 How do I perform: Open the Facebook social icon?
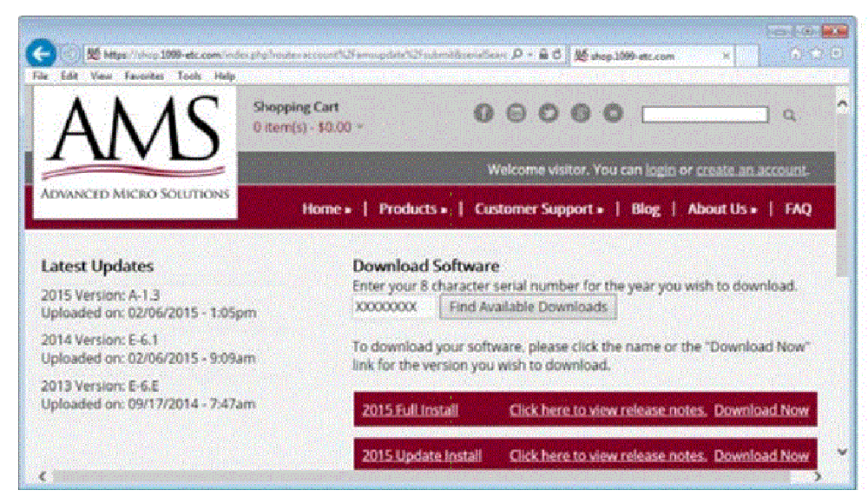coord(483,113)
